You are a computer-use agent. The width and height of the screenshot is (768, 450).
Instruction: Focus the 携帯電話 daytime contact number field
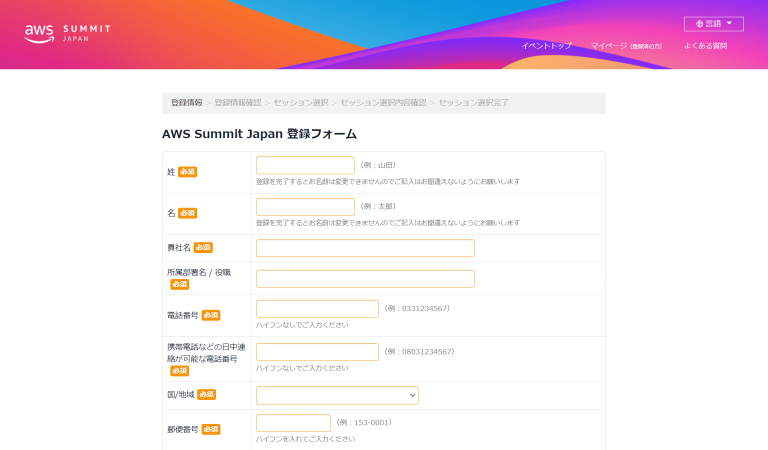(317, 352)
